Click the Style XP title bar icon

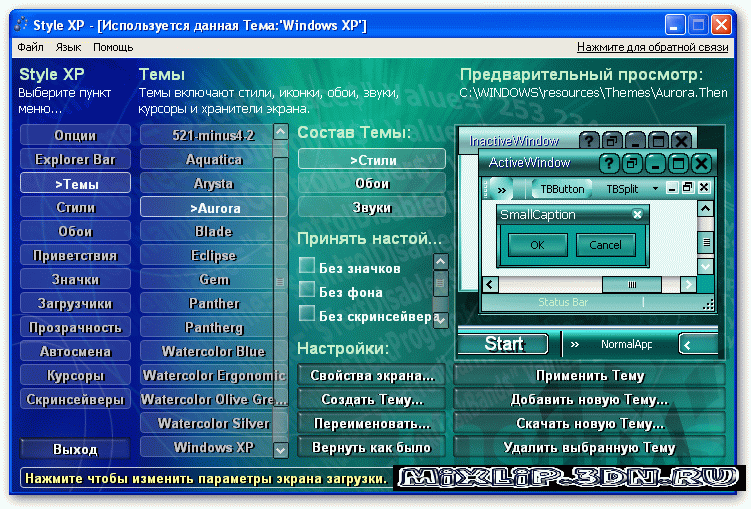click(21, 24)
